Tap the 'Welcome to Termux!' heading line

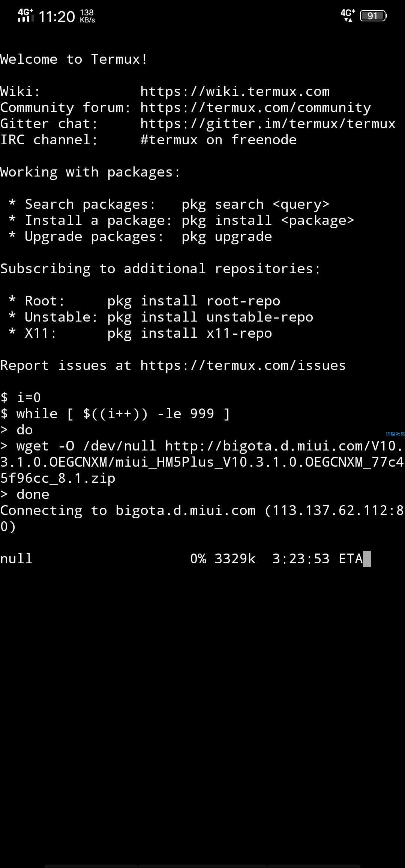point(74,59)
